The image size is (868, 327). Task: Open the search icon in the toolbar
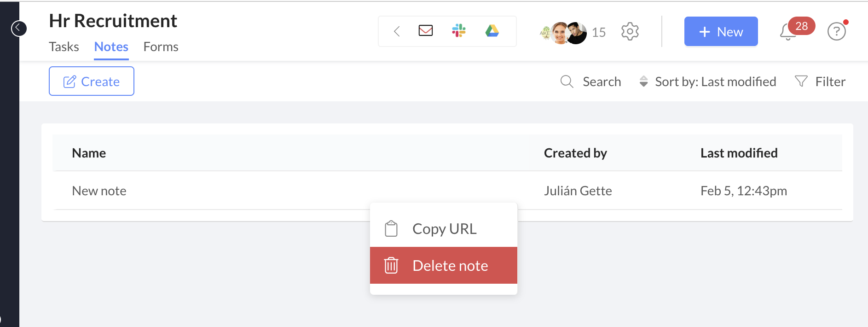click(567, 82)
